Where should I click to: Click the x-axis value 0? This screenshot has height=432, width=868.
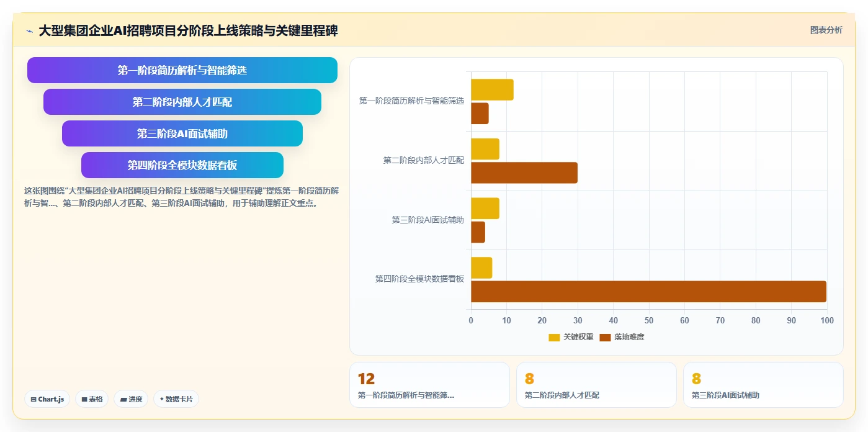pos(471,321)
